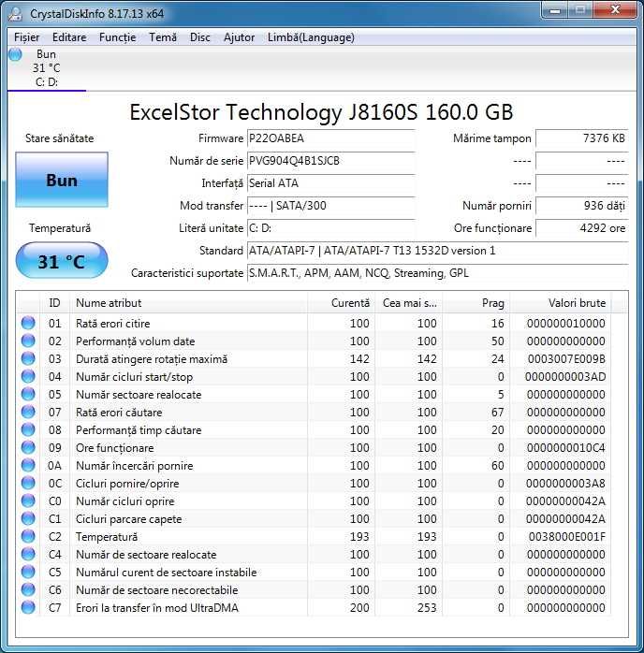The width and height of the screenshot is (644, 653).
Task: Click status orb for Erori la transfer UltraDMA
Action: tap(28, 607)
